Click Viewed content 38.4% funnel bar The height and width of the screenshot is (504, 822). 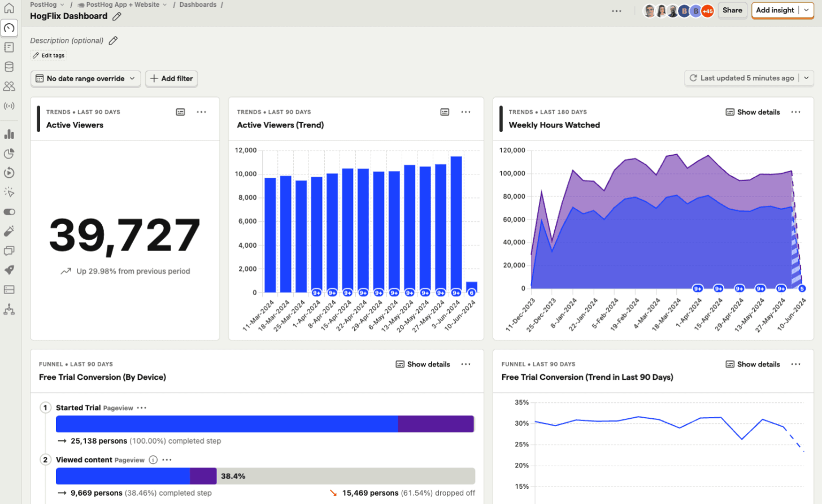[265, 476]
